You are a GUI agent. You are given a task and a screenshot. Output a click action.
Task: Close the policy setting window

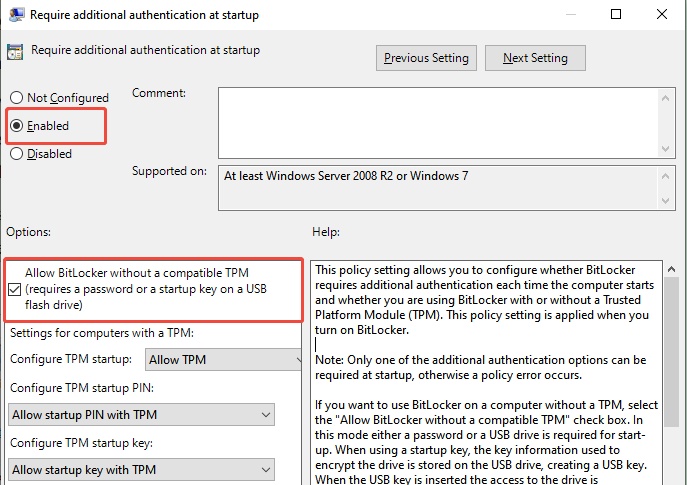662,14
